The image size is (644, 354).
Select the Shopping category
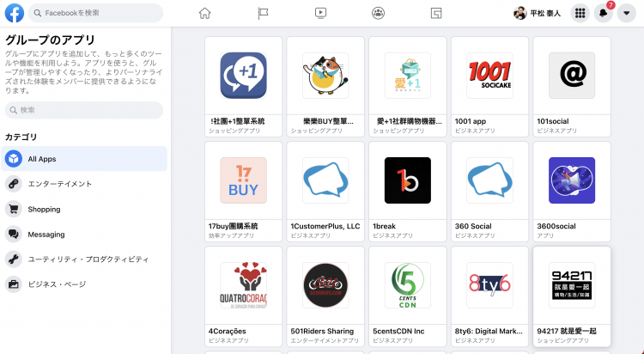point(84,210)
